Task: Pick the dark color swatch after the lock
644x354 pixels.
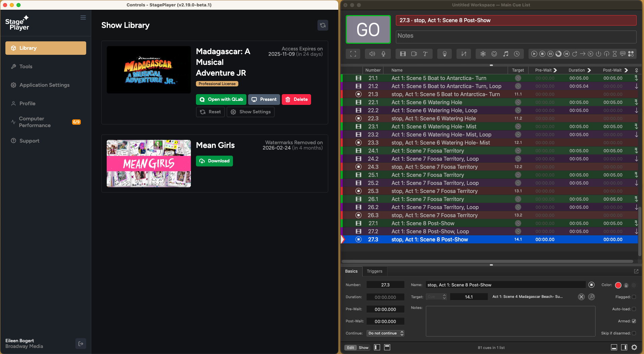Action: pyautogui.click(x=634, y=285)
